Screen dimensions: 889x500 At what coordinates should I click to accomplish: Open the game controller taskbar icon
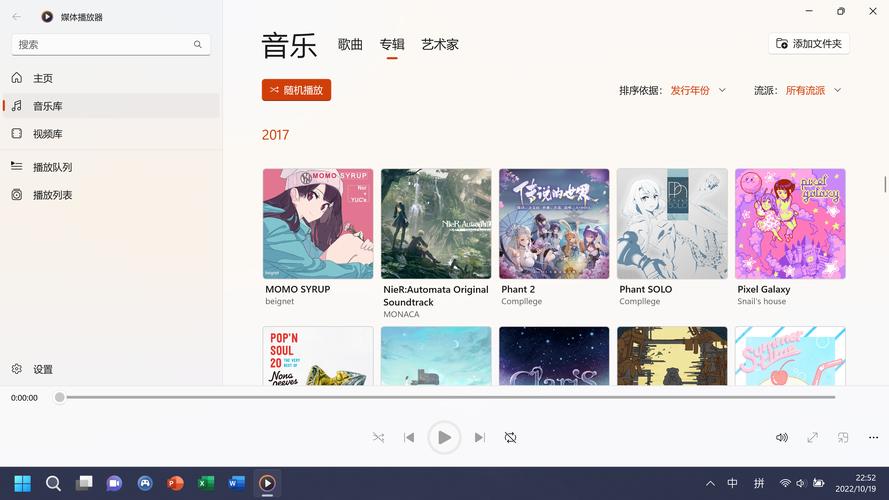pyautogui.click(x=145, y=483)
